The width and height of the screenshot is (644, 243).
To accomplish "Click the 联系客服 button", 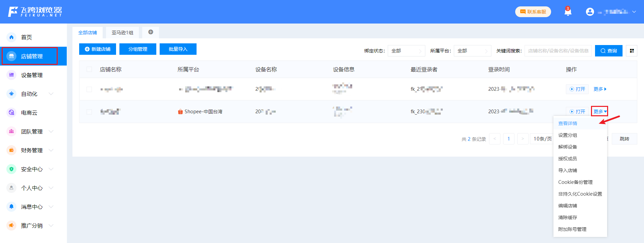I will 533,12.
